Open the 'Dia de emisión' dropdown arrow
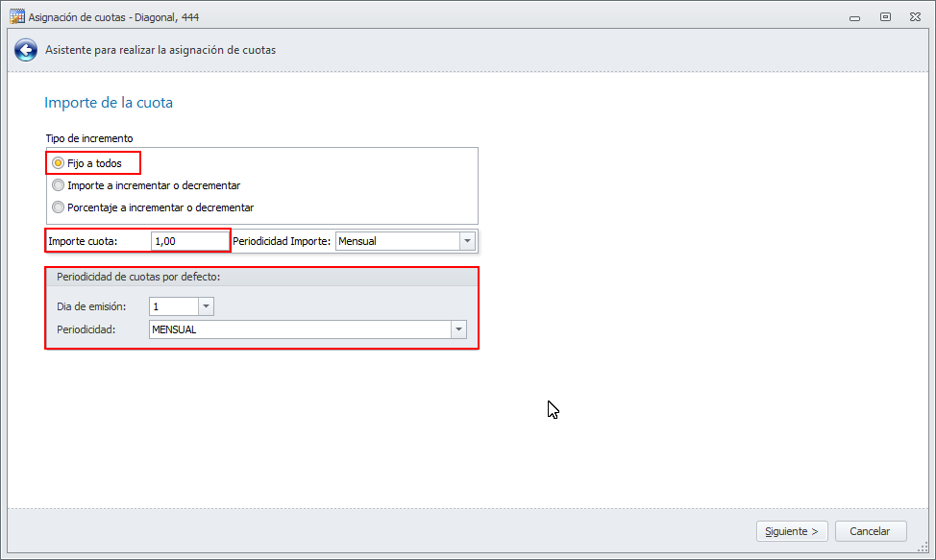This screenshot has height=560, width=936. click(x=206, y=306)
